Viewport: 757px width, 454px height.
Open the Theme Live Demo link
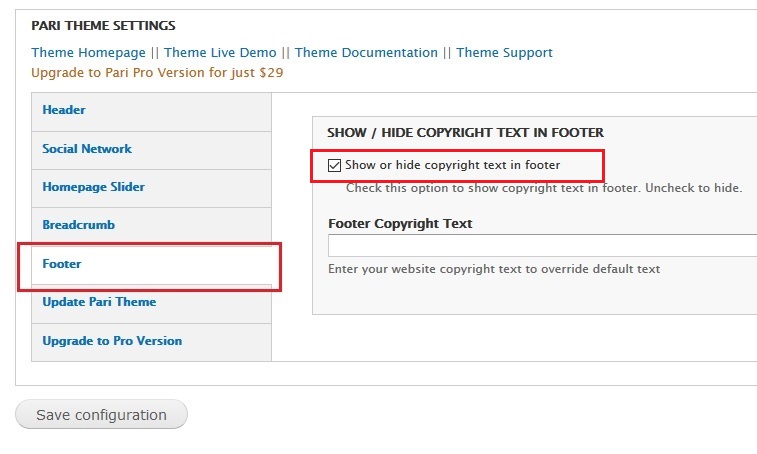tap(220, 53)
